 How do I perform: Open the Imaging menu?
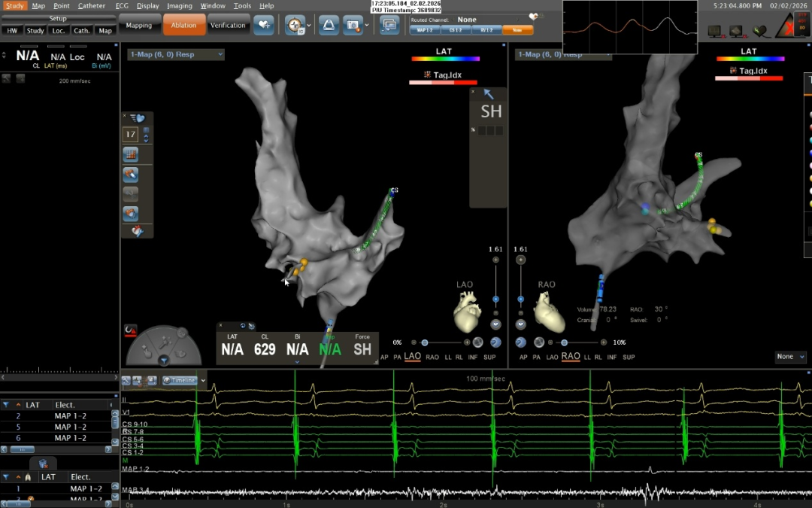click(180, 5)
